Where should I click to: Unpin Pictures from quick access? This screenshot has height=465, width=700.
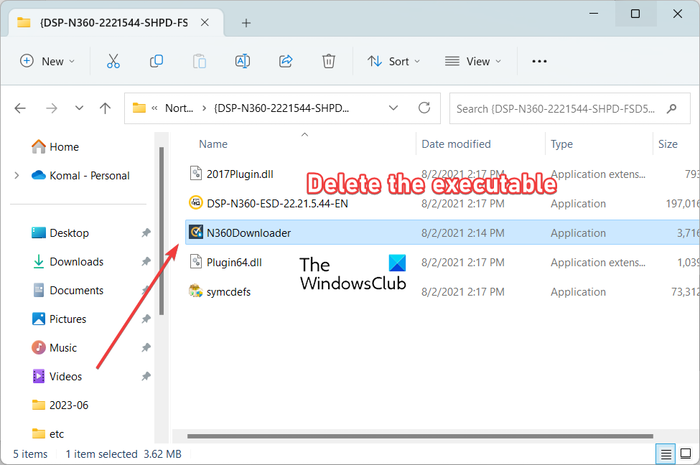point(146,319)
